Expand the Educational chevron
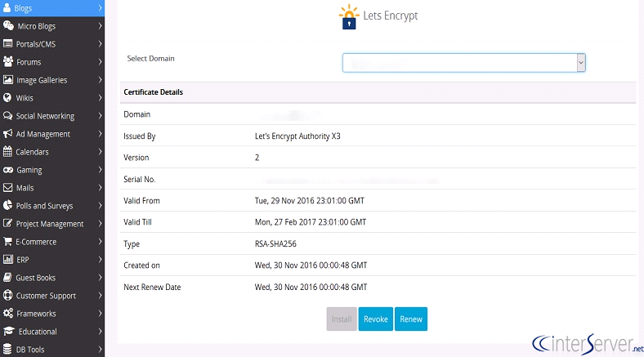This screenshot has width=644, height=357. click(x=100, y=332)
